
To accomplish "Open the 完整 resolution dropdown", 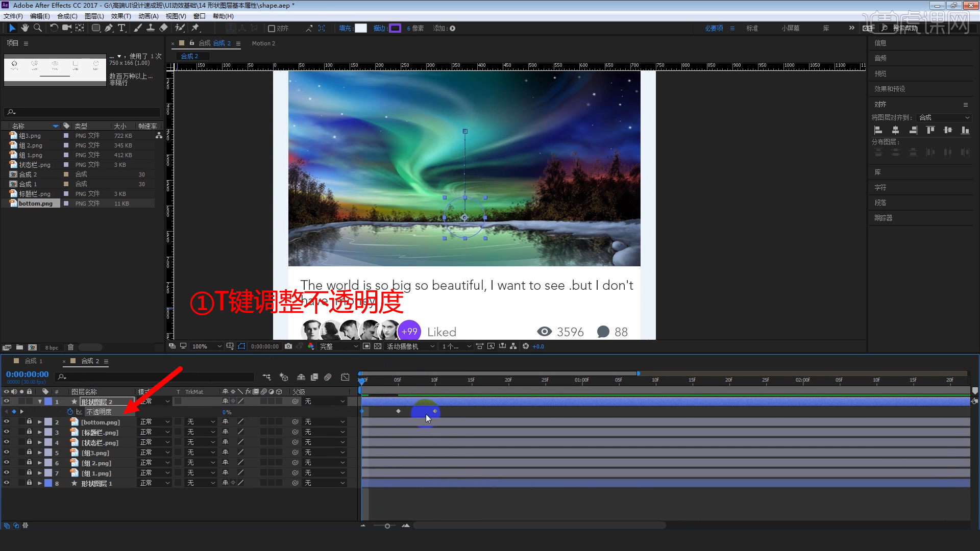I will [339, 346].
